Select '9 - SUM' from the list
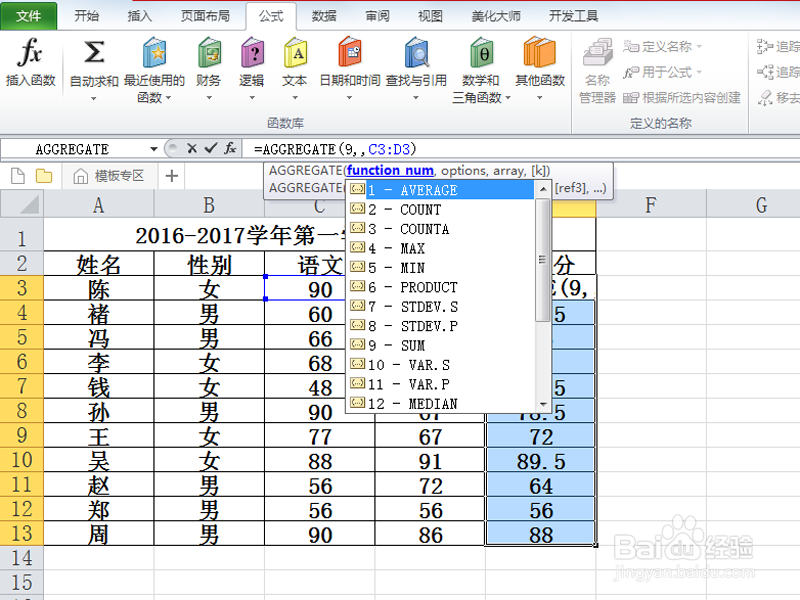Screen dimensions: 800x600 (x=441, y=345)
